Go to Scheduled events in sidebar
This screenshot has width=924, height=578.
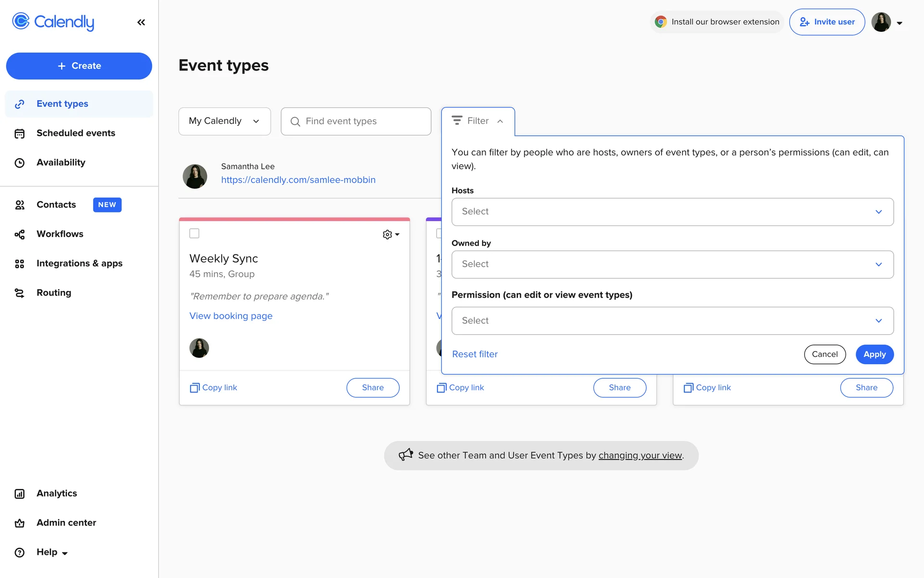point(76,133)
